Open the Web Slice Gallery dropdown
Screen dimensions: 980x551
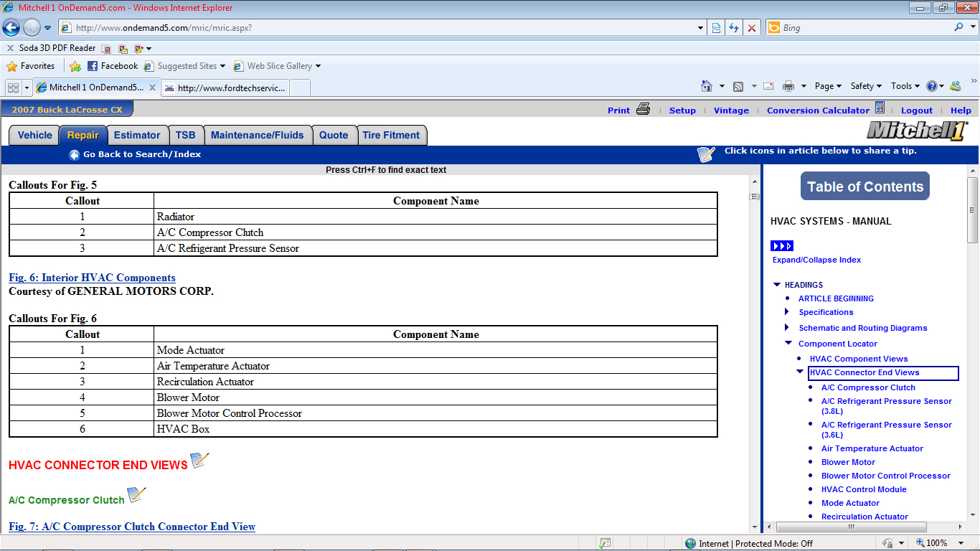click(x=318, y=66)
